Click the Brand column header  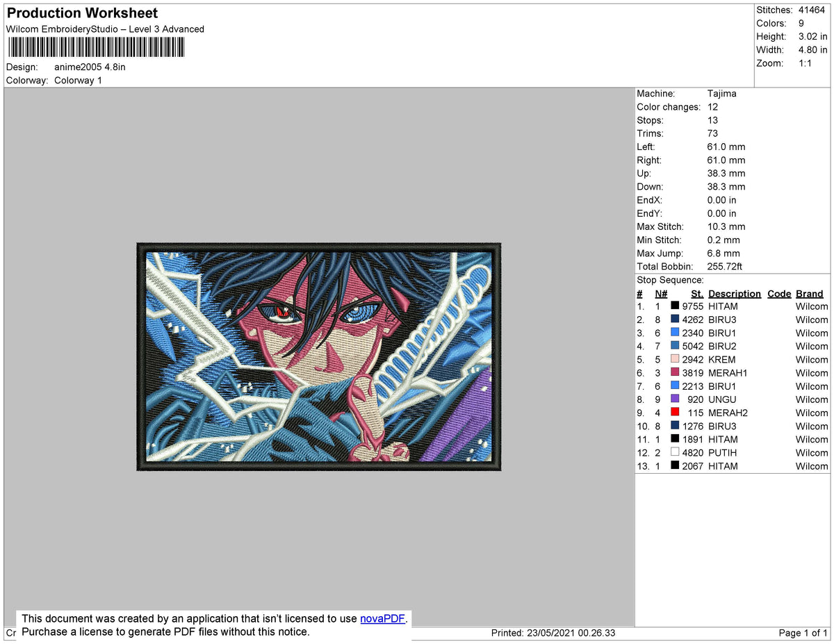(809, 293)
